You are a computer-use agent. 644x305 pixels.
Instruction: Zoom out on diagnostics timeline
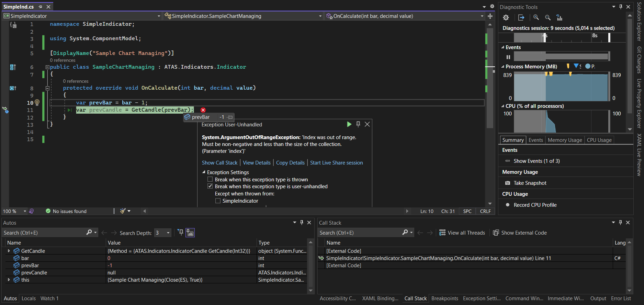[x=548, y=18]
